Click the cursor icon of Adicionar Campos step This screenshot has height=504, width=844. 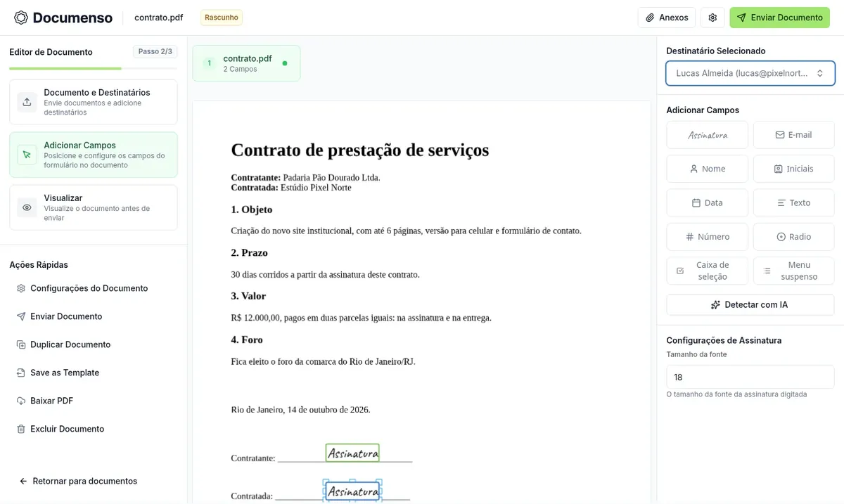tap(27, 155)
